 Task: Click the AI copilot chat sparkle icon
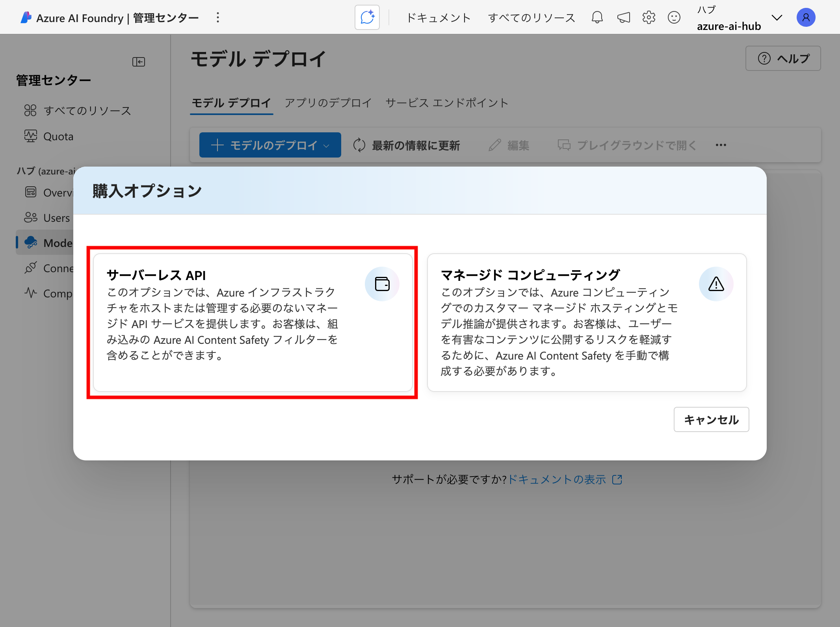[367, 17]
